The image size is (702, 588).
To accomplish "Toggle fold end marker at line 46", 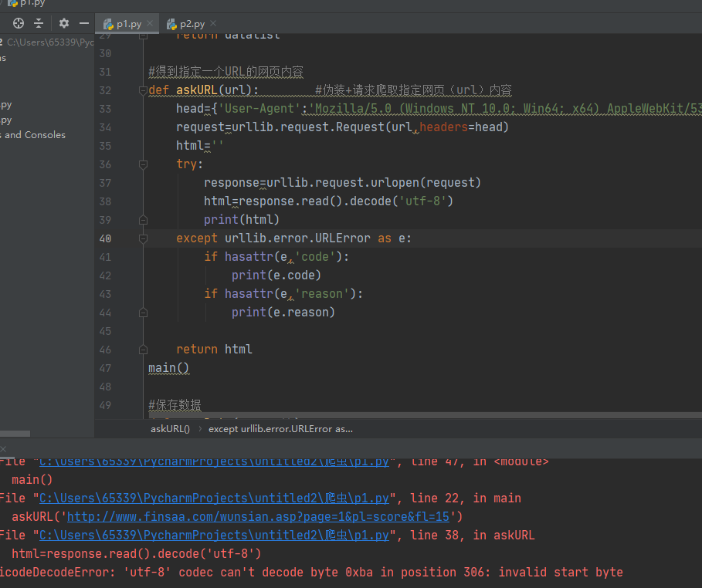I will pyautogui.click(x=142, y=350).
